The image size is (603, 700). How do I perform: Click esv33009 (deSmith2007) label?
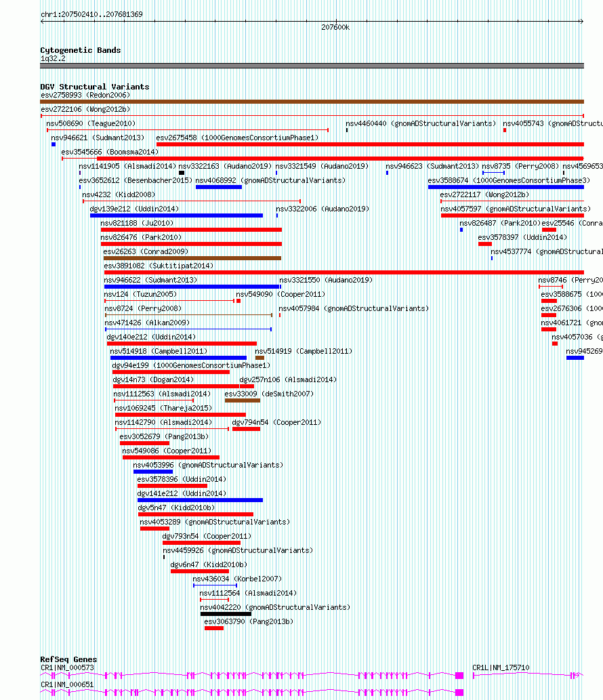point(269,395)
